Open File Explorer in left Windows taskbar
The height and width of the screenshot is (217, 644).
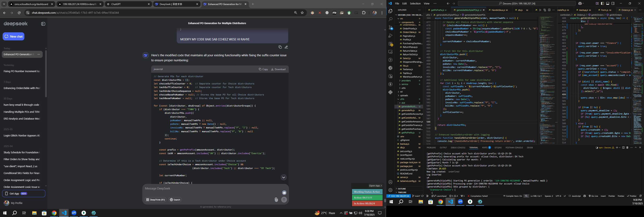click(34, 213)
